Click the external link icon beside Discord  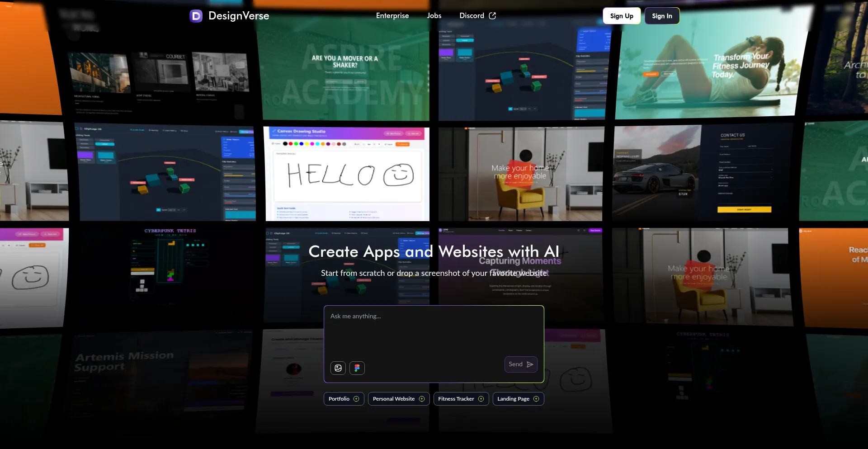492,16
